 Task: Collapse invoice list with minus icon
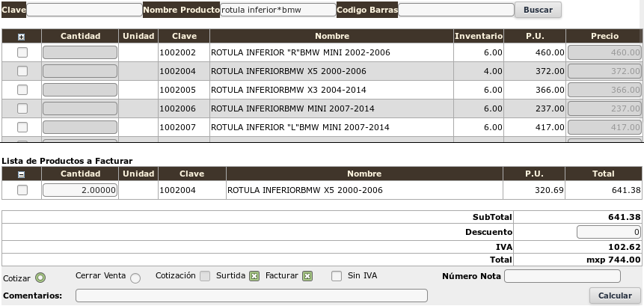coord(22,174)
